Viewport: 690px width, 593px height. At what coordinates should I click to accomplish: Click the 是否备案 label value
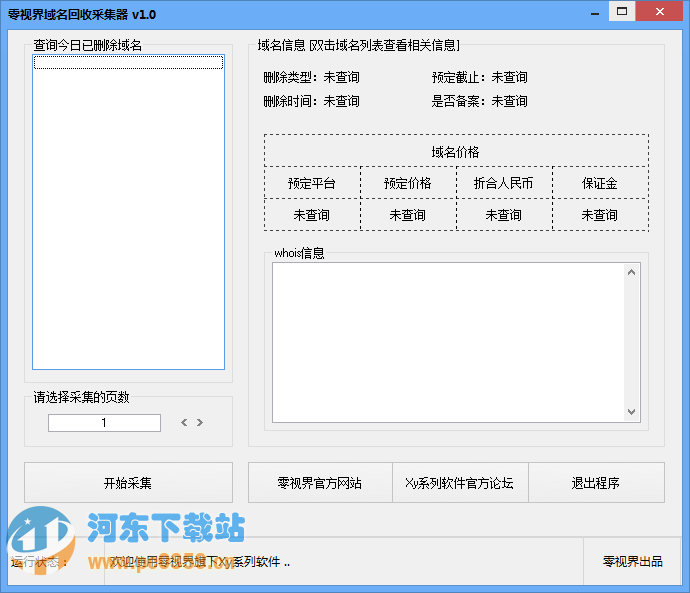pos(510,102)
